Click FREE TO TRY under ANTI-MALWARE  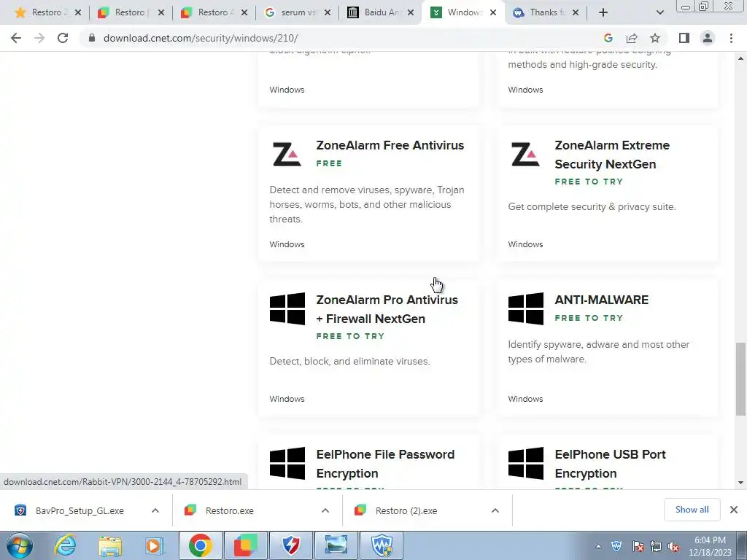(589, 318)
